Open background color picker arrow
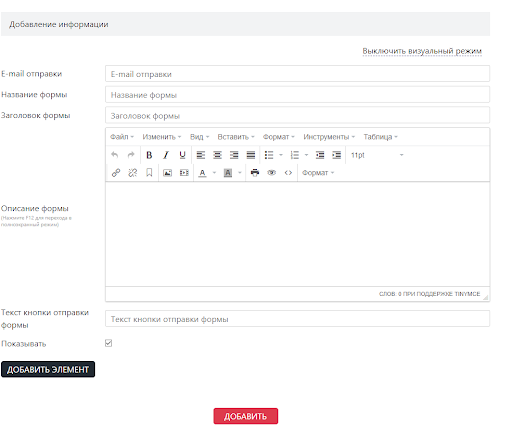The height and width of the screenshot is (439, 512). (x=240, y=173)
